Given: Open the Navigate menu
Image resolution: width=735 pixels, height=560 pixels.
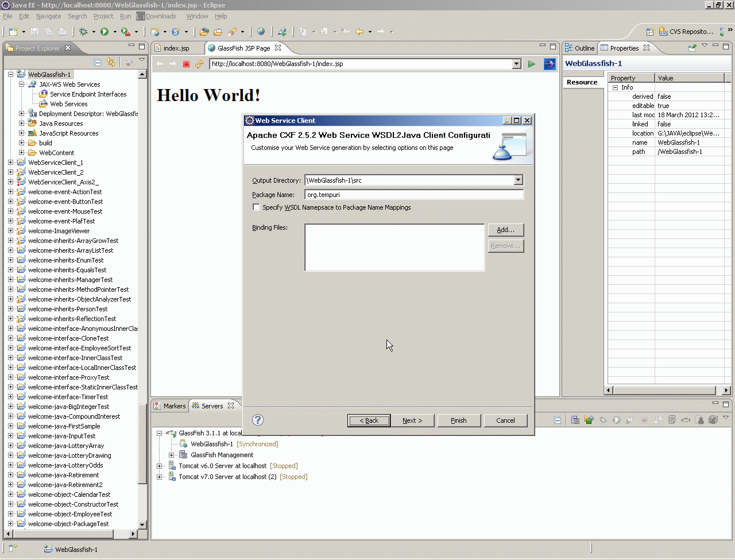Looking at the screenshot, I should (48, 16).
